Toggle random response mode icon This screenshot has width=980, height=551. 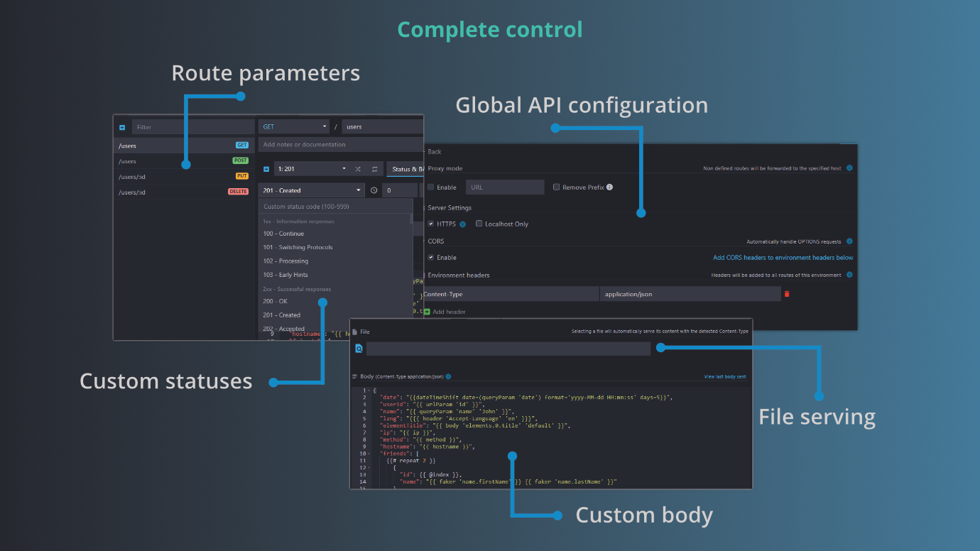click(375, 168)
